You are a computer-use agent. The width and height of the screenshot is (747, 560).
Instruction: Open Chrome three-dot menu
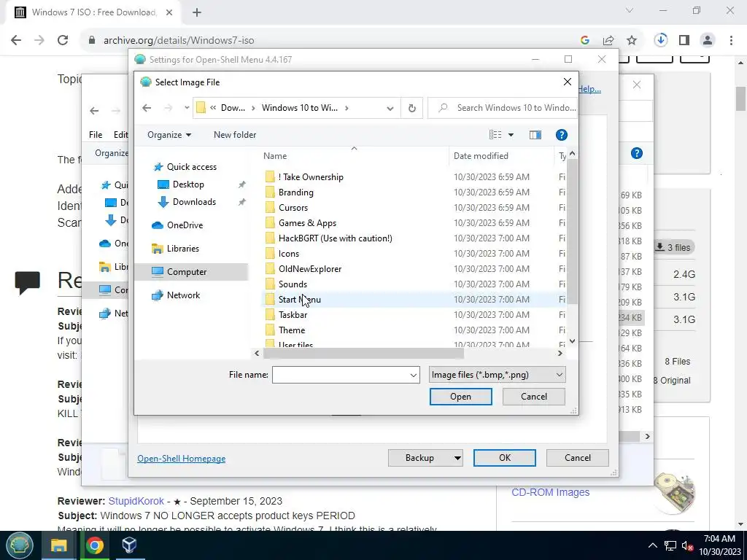731,41
